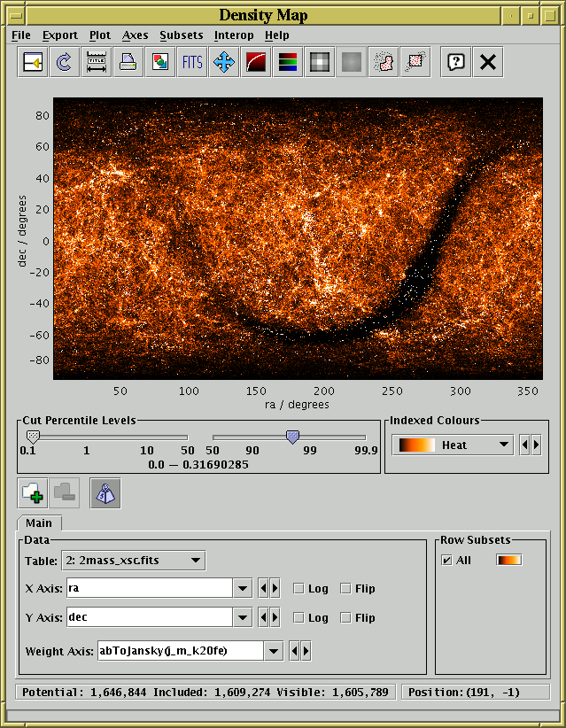Open the Interop menu
The width and height of the screenshot is (566, 728).
point(233,35)
